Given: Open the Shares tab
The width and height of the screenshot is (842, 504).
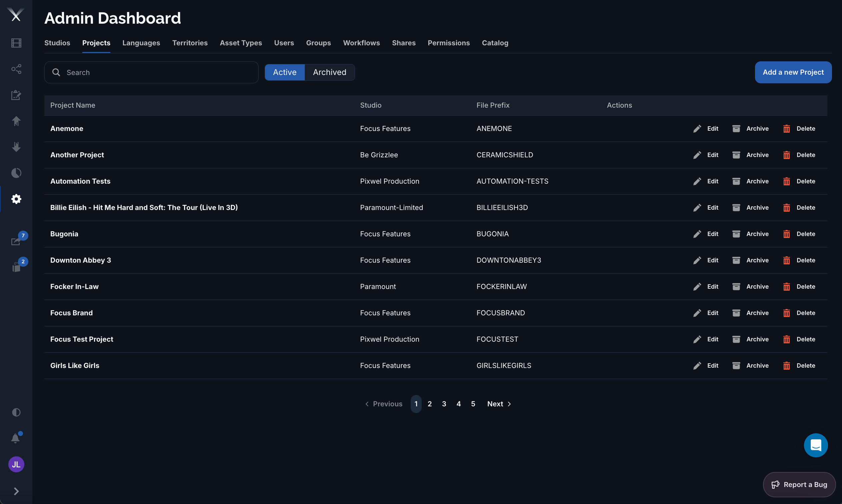Looking at the screenshot, I should coord(404,43).
